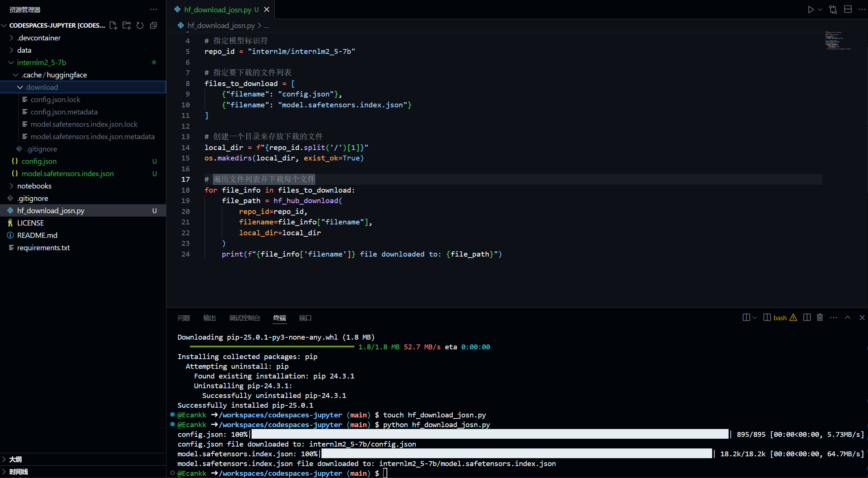Open the explorer more actions menu
The image size is (868, 478).
click(x=154, y=9)
